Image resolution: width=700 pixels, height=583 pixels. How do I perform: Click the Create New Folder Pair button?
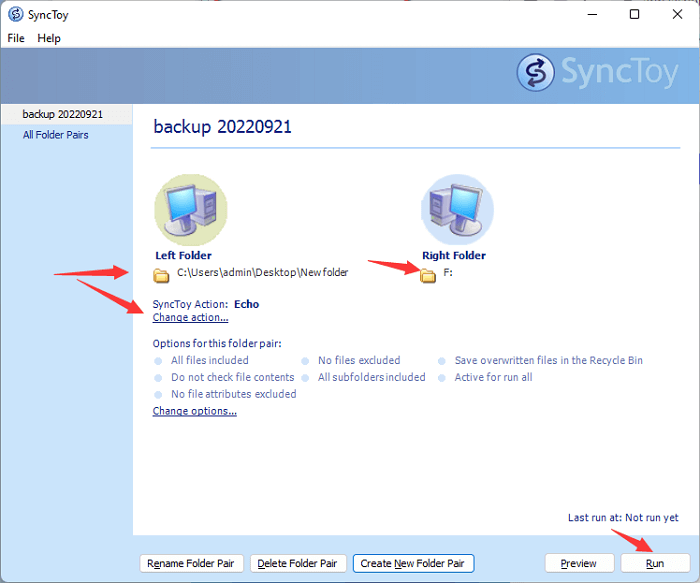pos(413,563)
